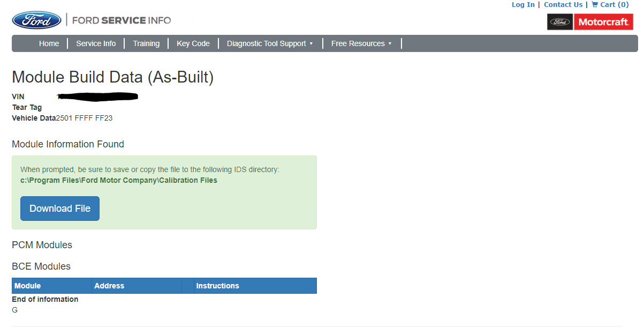Screen dimensions: 644x327
Task: Click the Module Information Found heading
Action: [x=68, y=144]
